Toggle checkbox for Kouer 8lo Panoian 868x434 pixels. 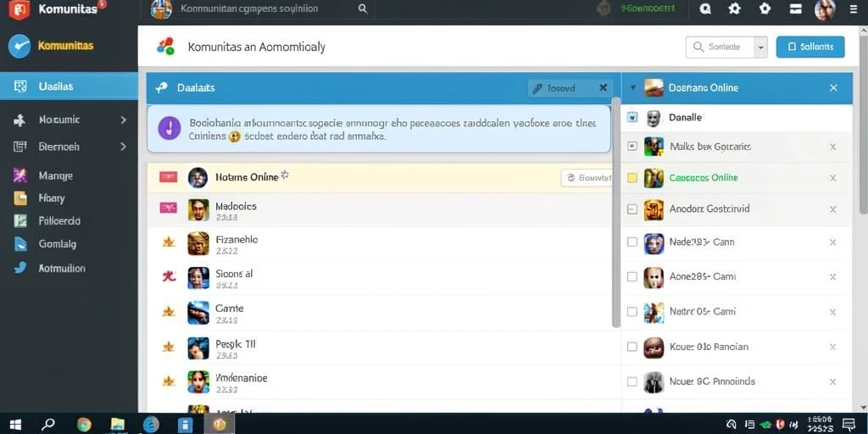[632, 347]
